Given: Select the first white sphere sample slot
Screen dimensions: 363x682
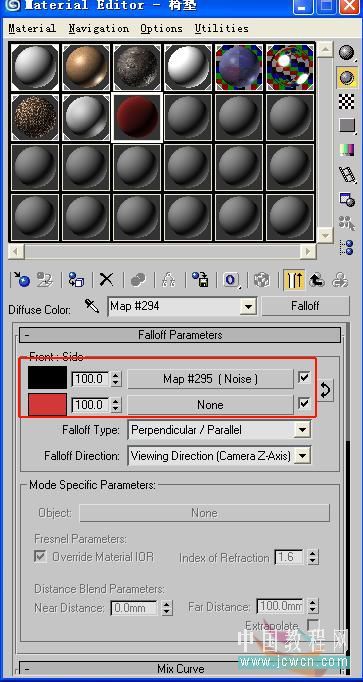Looking at the screenshot, I should [35, 67].
